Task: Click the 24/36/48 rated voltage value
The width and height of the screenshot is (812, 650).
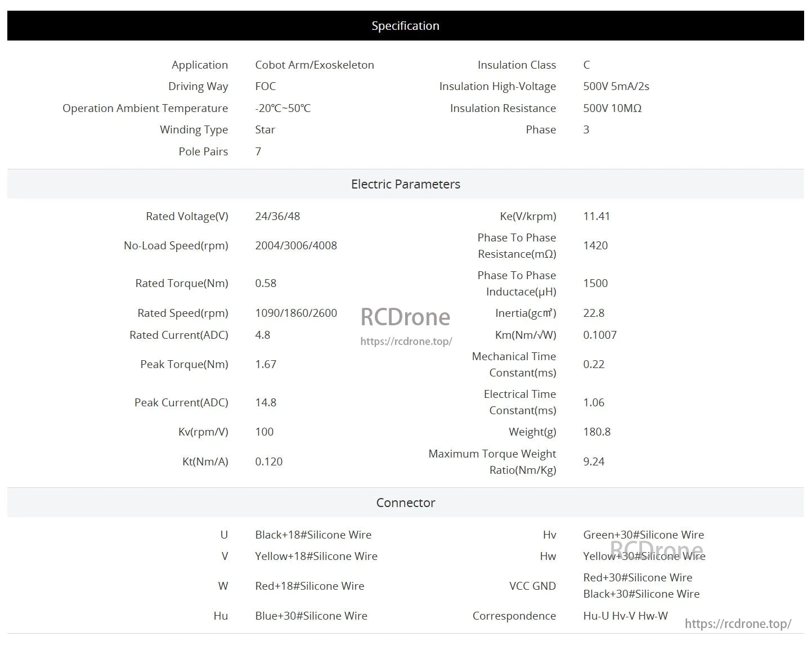Action: 277,216
